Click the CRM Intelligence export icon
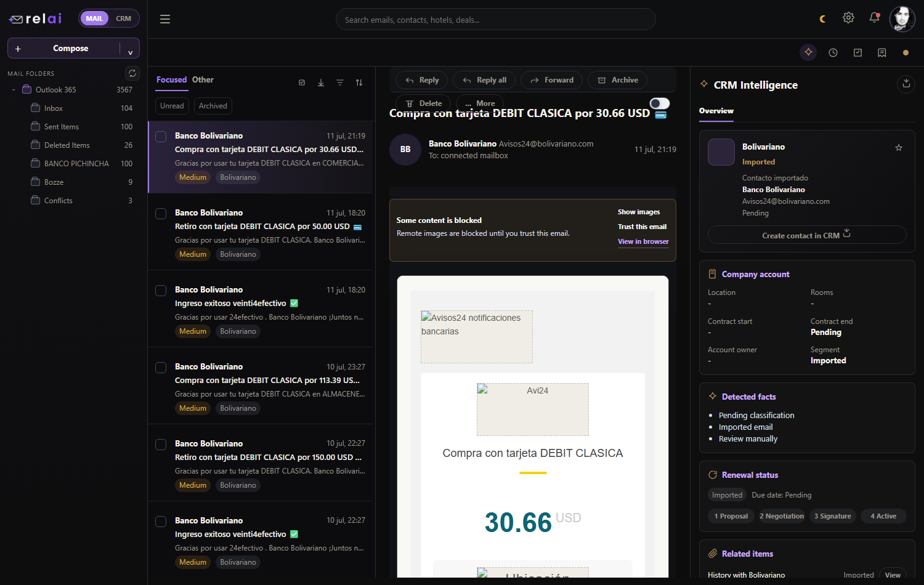The width and height of the screenshot is (924, 585). click(906, 83)
